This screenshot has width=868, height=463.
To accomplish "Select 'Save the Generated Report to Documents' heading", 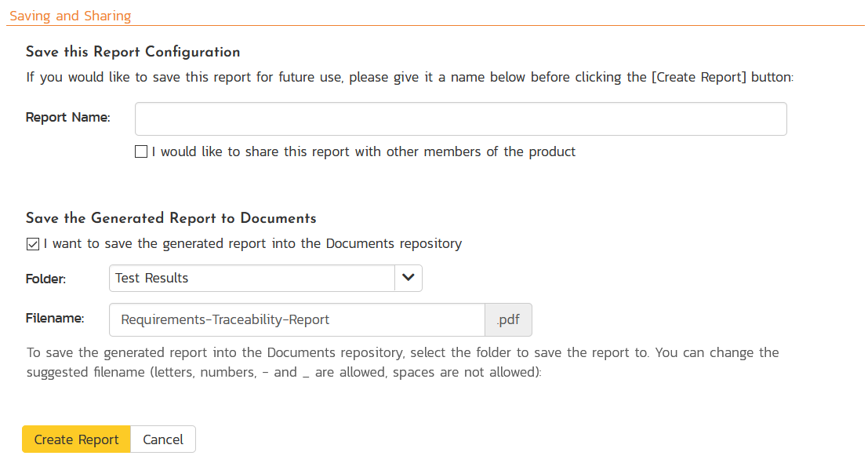I will coord(171,219).
